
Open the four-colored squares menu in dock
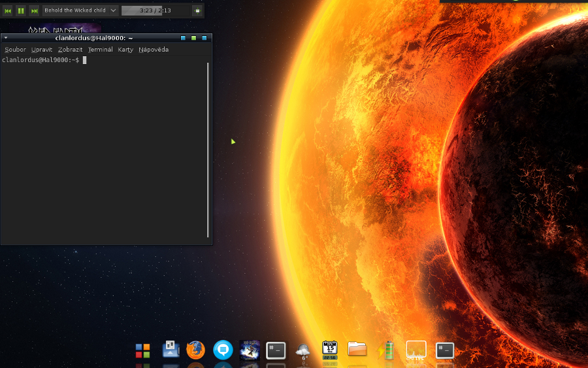(142, 351)
